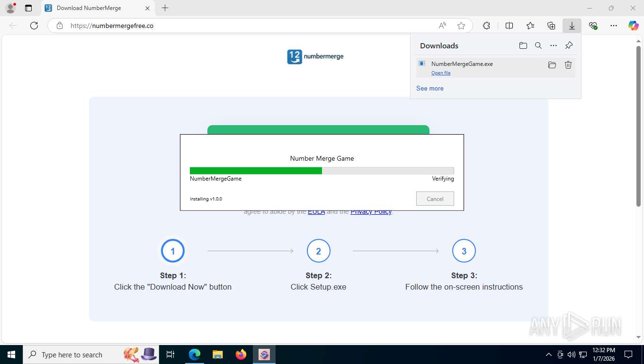Toggle Split screen icon
This screenshot has height=364, width=644.
[x=509, y=26]
